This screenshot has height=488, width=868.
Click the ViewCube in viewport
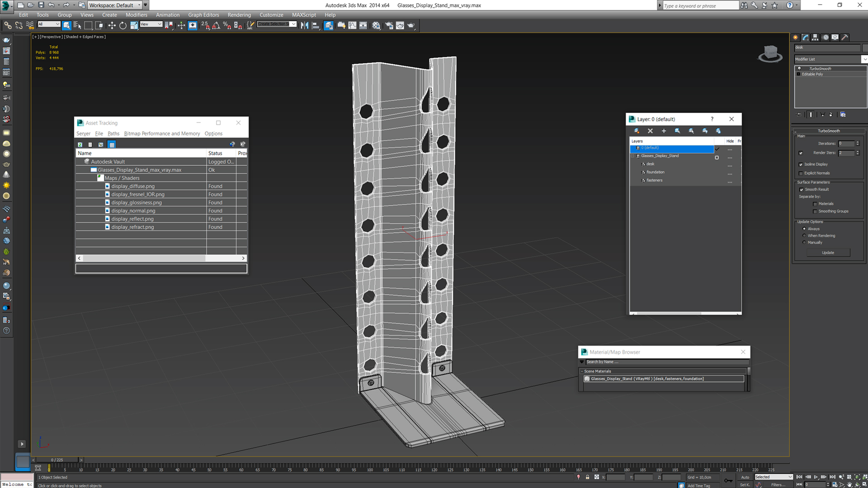tap(770, 54)
